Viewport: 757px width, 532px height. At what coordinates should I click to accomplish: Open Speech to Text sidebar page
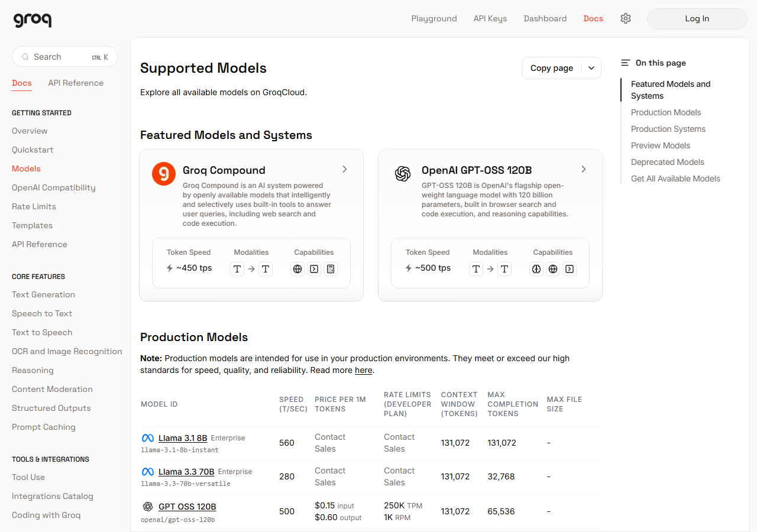pyautogui.click(x=42, y=313)
